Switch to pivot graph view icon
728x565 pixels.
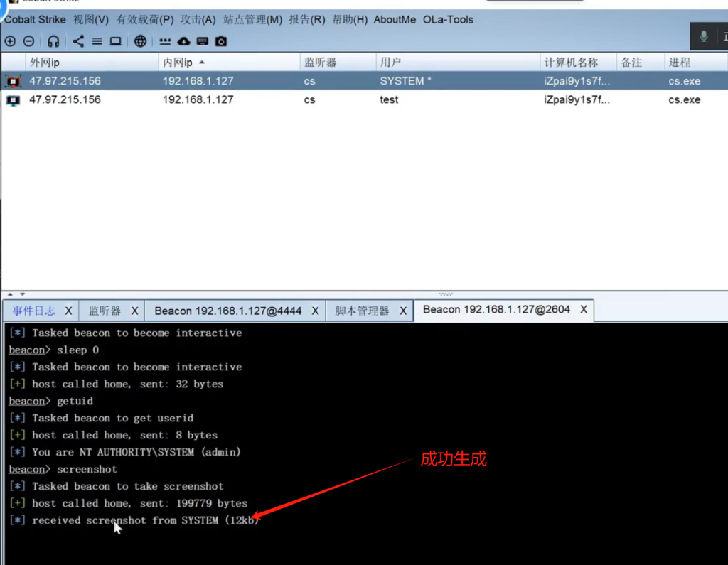[x=78, y=41]
